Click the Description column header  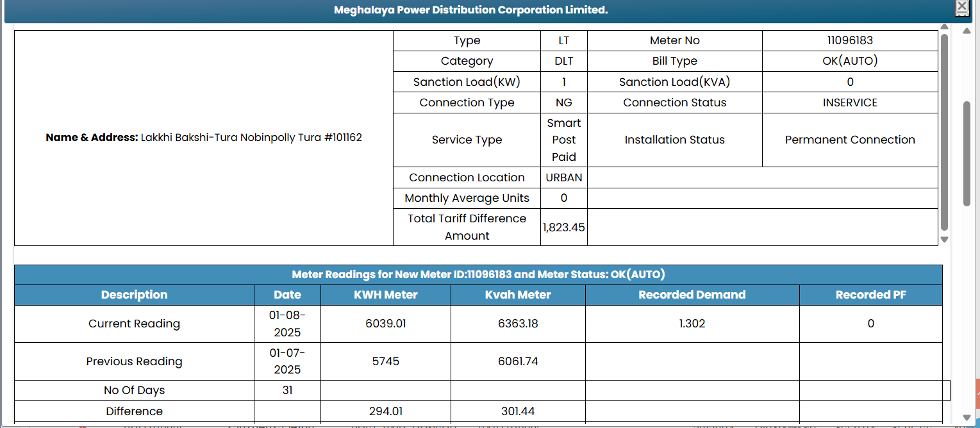(x=134, y=295)
